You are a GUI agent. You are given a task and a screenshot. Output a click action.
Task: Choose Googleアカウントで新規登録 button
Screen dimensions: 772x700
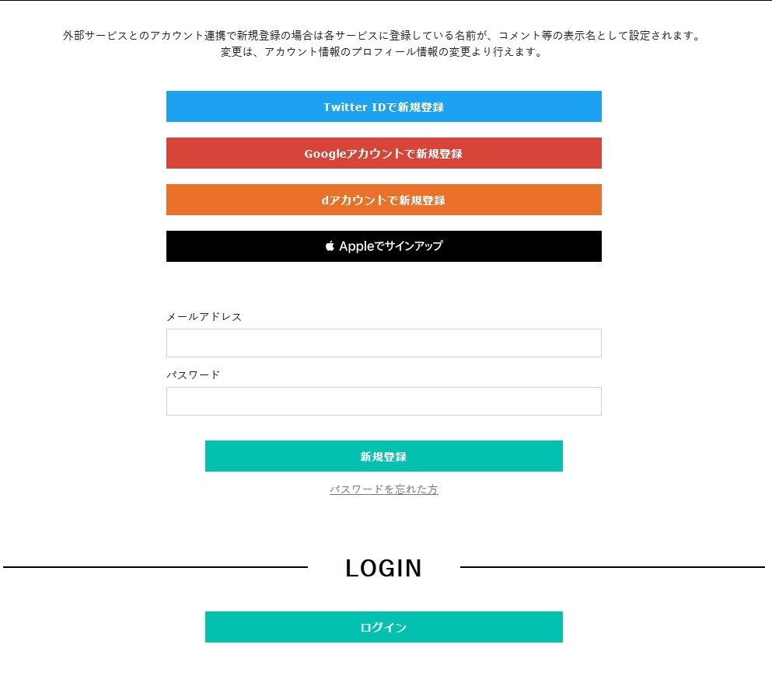(383, 153)
